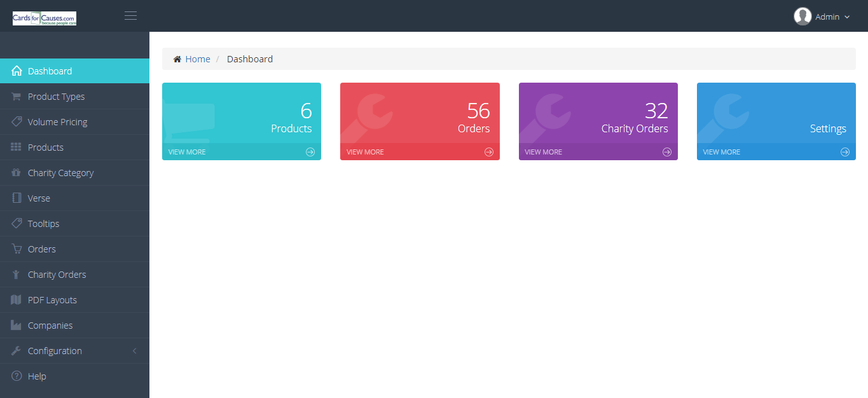
Task: Click the Charity Orders person icon
Action: pos(17,275)
